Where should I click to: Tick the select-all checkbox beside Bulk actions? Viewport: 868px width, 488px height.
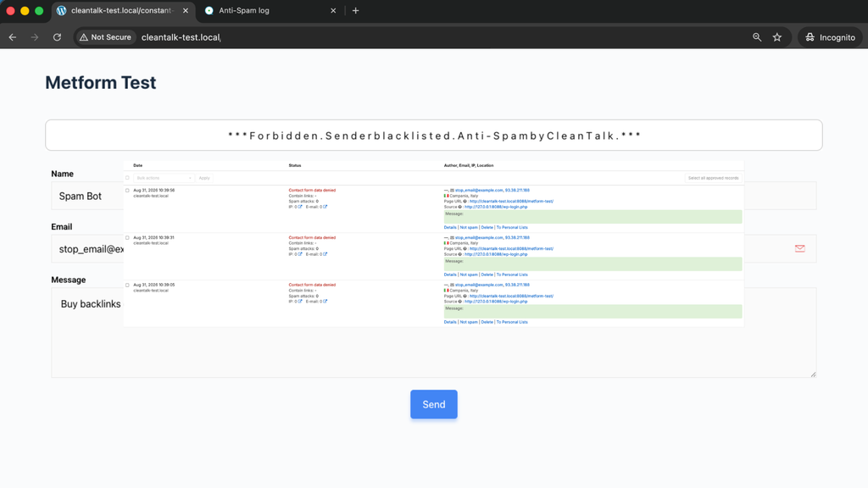(127, 178)
